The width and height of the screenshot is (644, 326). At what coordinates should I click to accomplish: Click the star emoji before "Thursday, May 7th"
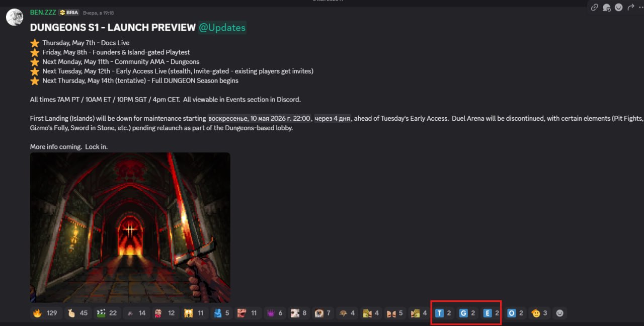[35, 43]
